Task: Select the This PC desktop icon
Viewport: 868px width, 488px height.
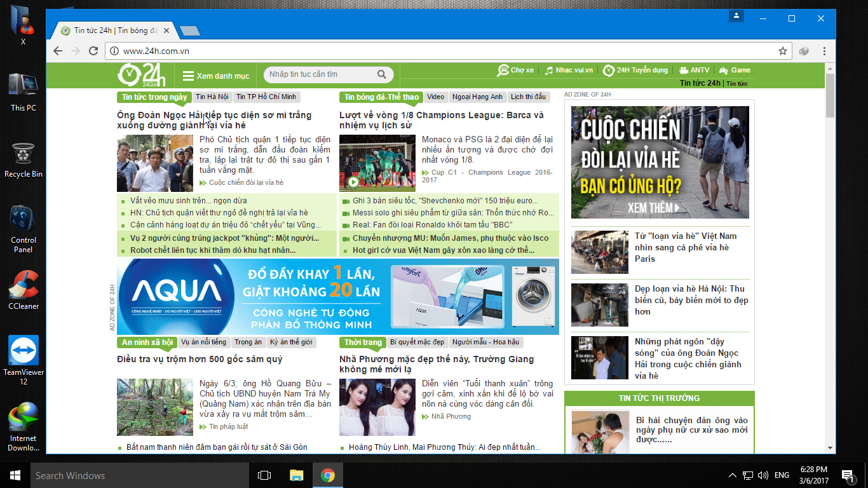Action: (x=24, y=93)
